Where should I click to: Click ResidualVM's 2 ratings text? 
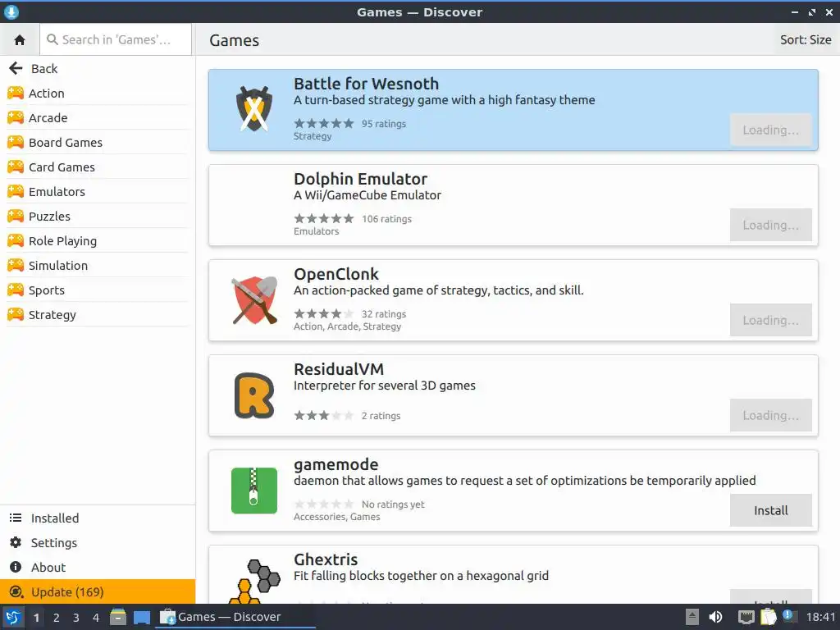pyautogui.click(x=381, y=416)
